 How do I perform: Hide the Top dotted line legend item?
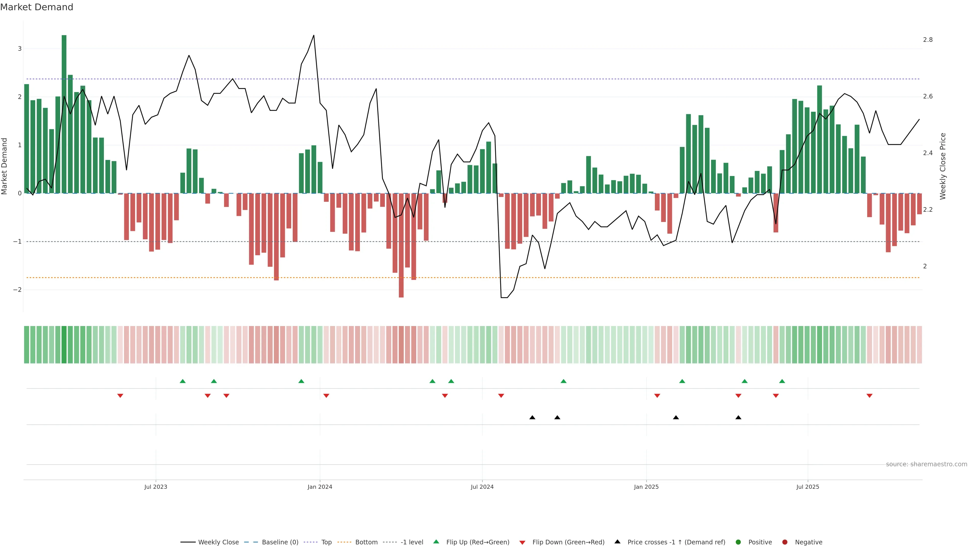tap(326, 542)
